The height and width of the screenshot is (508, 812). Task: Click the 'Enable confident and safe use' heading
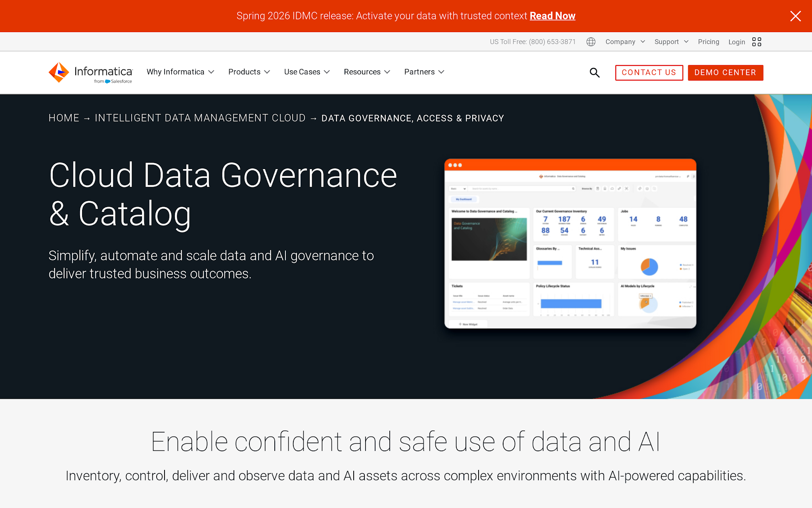(406, 442)
